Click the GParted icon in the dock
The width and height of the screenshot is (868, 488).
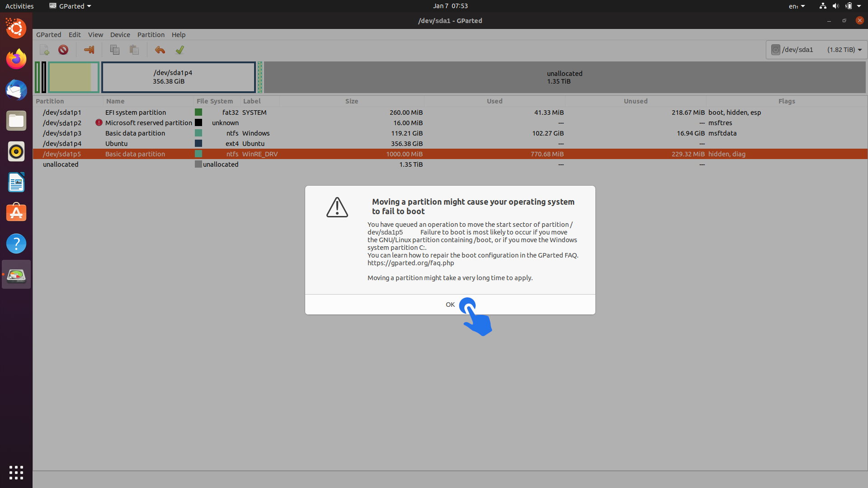[x=16, y=274]
